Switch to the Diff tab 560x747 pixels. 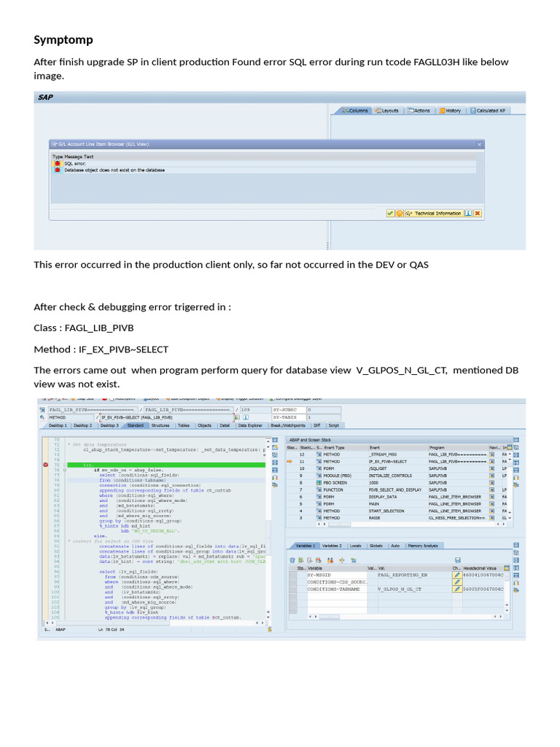316,425
